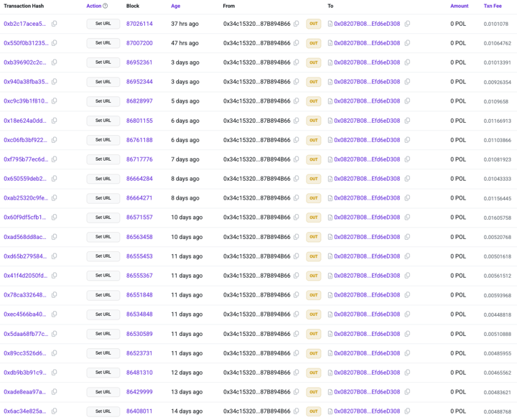This screenshot has width=517, height=420.
Task: Copy To address in block 86952361 row
Action: (407, 62)
